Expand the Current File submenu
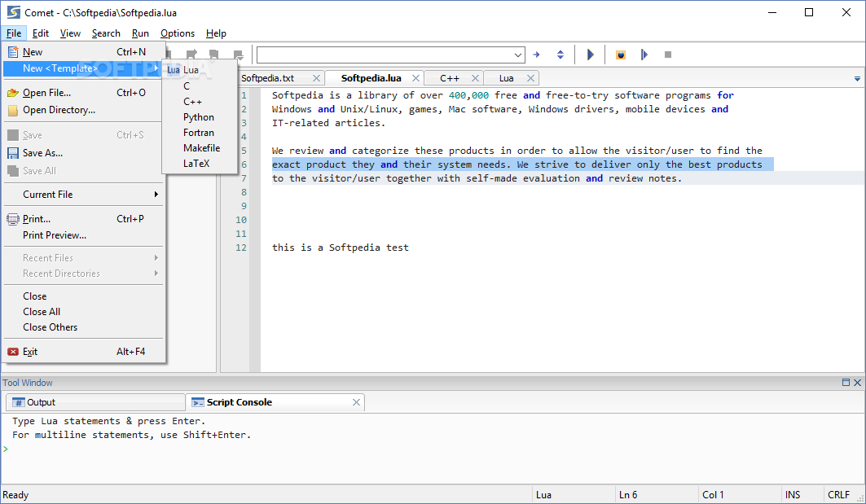 (x=84, y=195)
